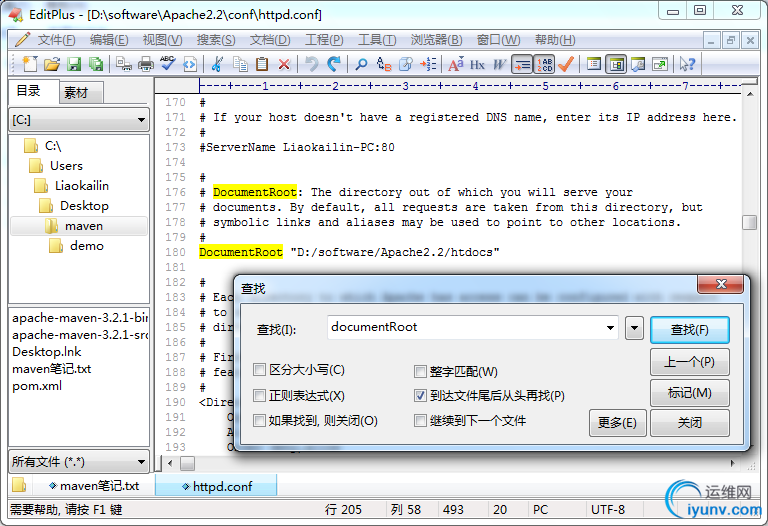This screenshot has height=526, width=768.
Task: Open print preview from toolbar
Action: tap(123, 64)
